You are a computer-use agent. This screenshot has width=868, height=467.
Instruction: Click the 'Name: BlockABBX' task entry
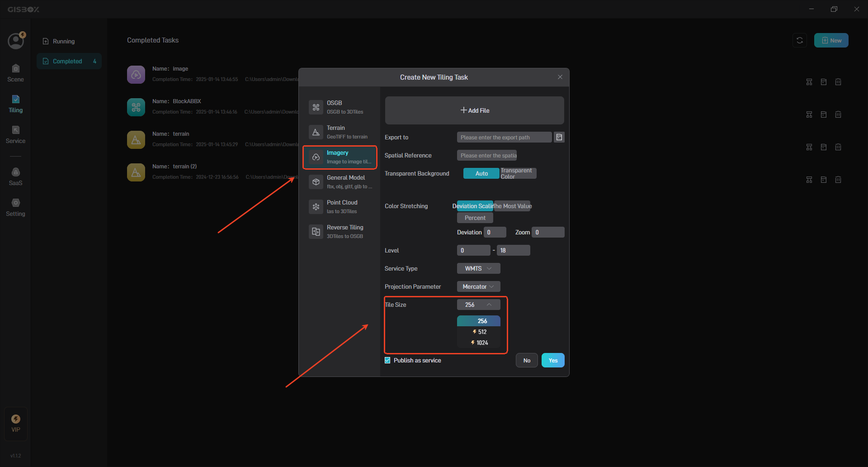pos(177,101)
